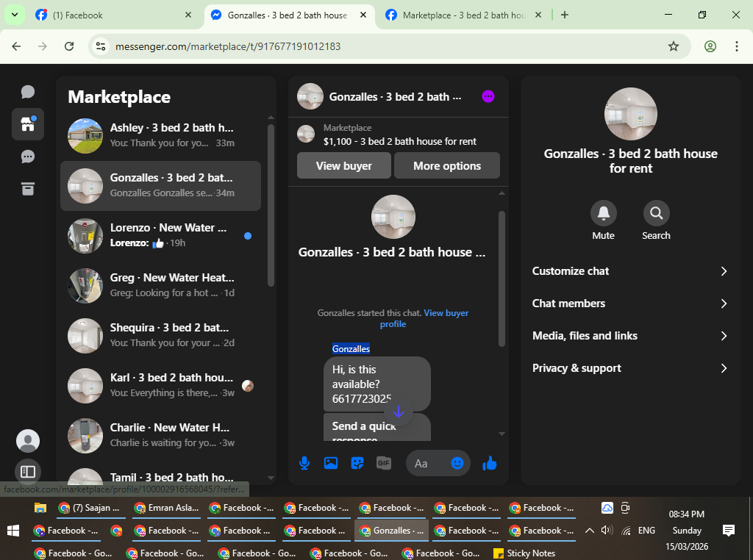Record a voice clip with microphone icon
The width and height of the screenshot is (753, 560).
click(x=304, y=463)
